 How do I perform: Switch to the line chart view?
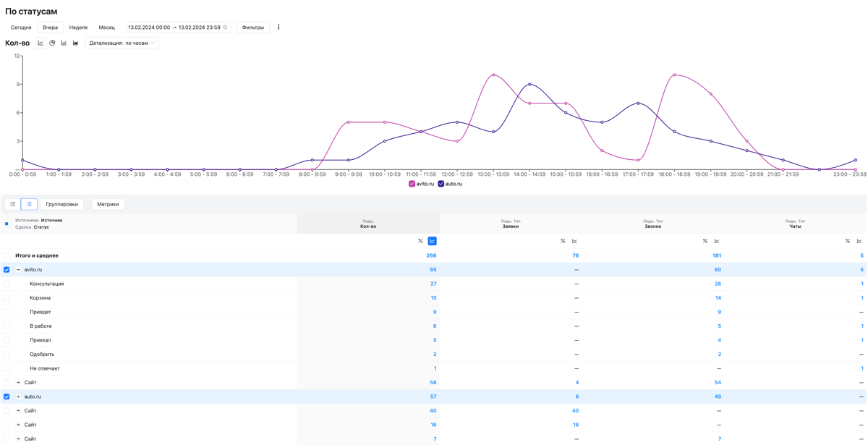coord(41,43)
